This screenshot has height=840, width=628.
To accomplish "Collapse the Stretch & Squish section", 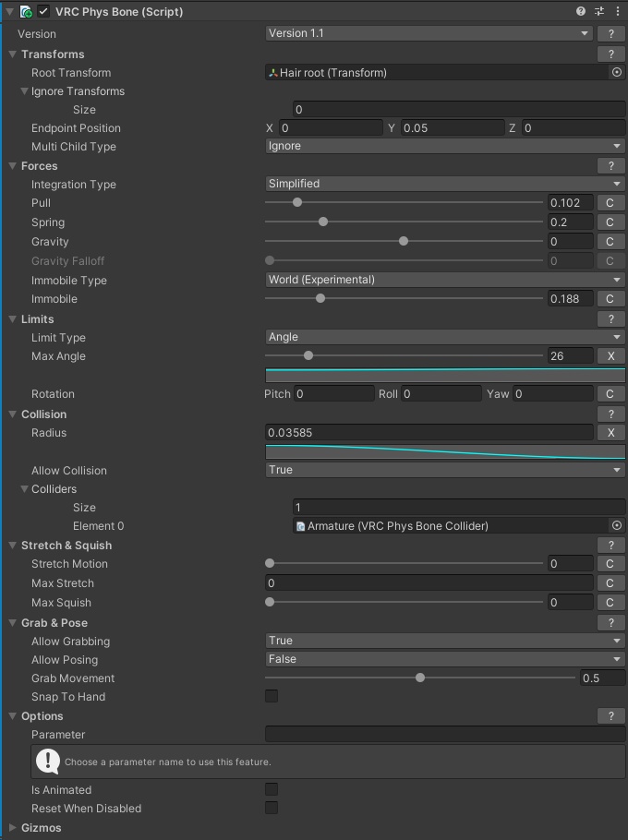I will pyautogui.click(x=13, y=546).
